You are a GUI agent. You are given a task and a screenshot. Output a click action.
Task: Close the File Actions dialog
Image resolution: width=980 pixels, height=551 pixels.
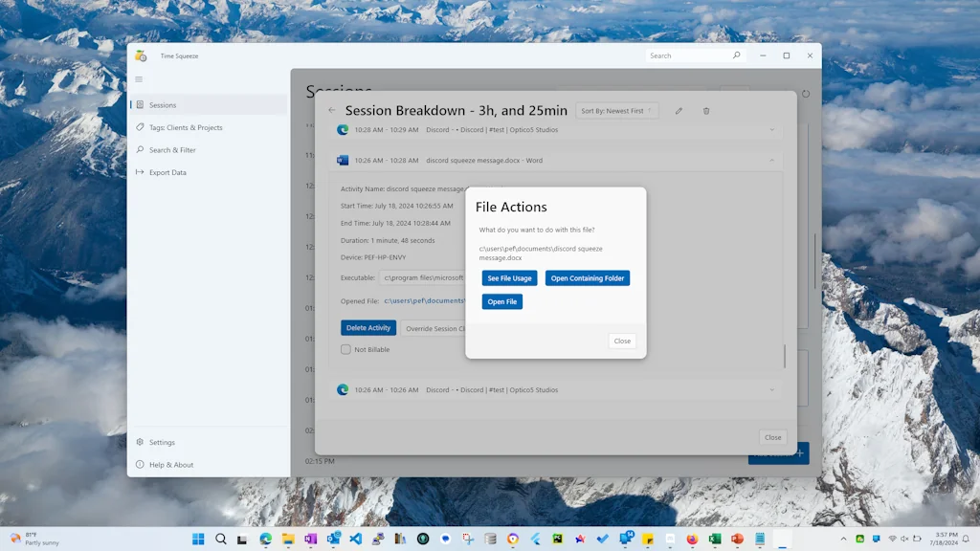pos(622,341)
